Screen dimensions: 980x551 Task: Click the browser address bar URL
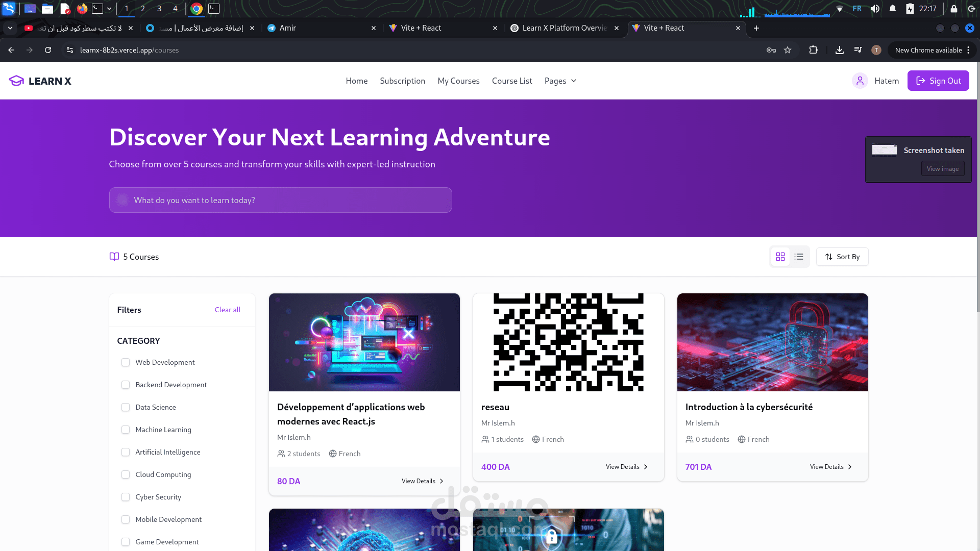[x=129, y=50]
